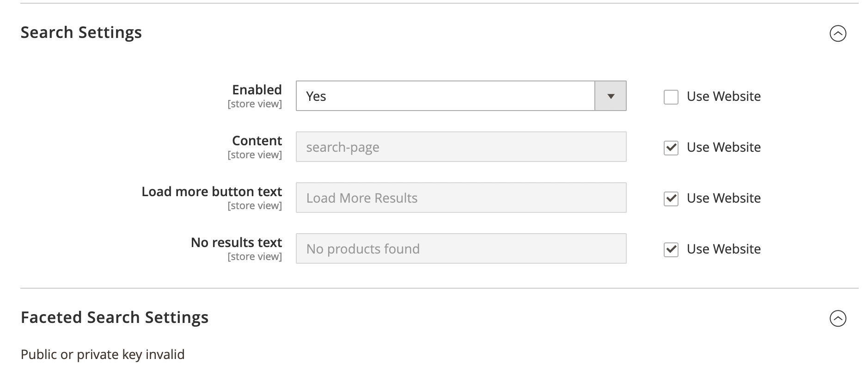Viewport: 868px width, 384px height.
Task: Click Use Website label beside Load more button text
Action: click(723, 198)
